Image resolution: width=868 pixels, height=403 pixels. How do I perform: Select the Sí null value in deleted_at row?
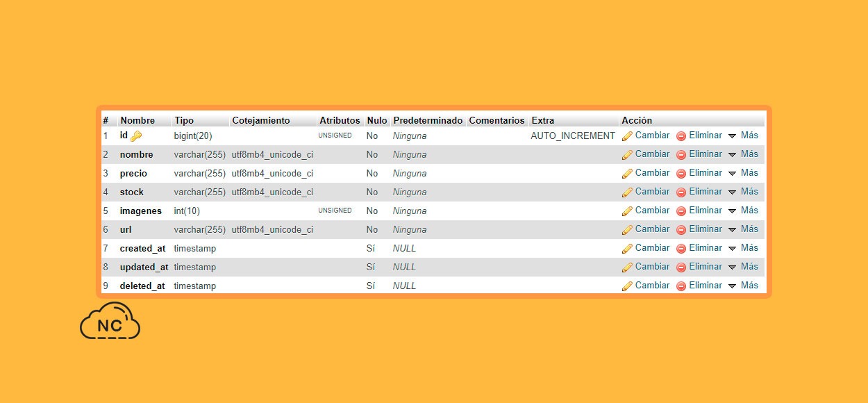coord(371,286)
